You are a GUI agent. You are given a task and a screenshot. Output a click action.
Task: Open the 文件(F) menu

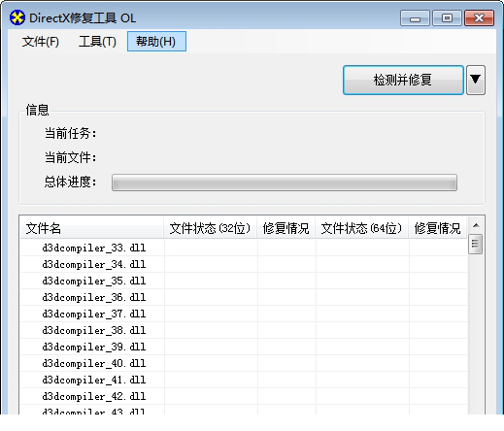pos(41,42)
